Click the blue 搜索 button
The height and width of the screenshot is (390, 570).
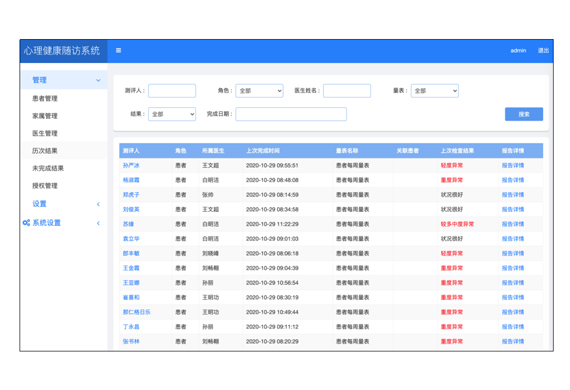pos(524,114)
